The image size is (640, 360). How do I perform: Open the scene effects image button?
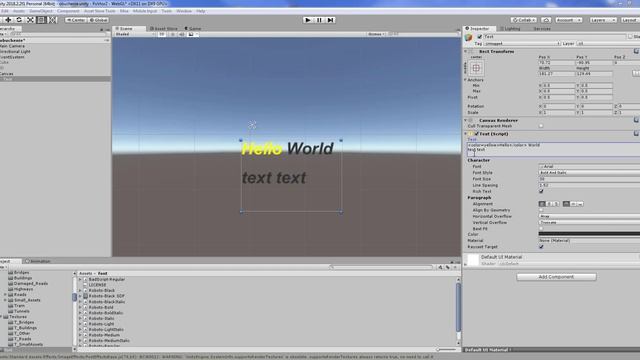tap(191, 34)
